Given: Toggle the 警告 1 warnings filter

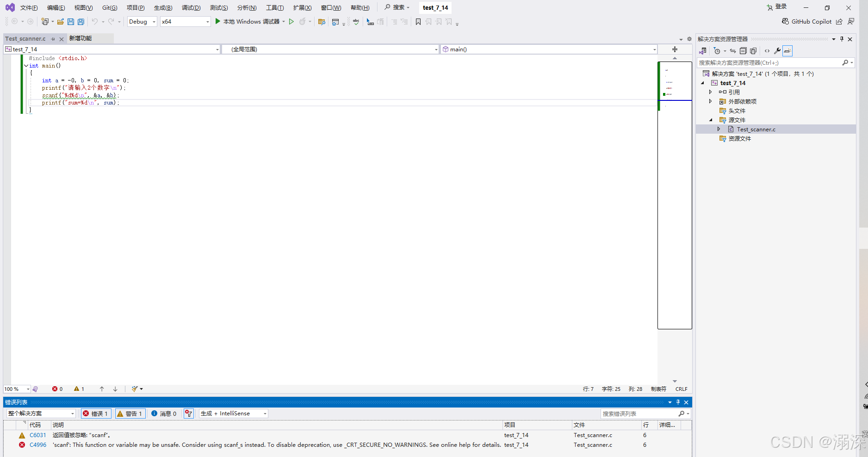Looking at the screenshot, I should coord(130,414).
